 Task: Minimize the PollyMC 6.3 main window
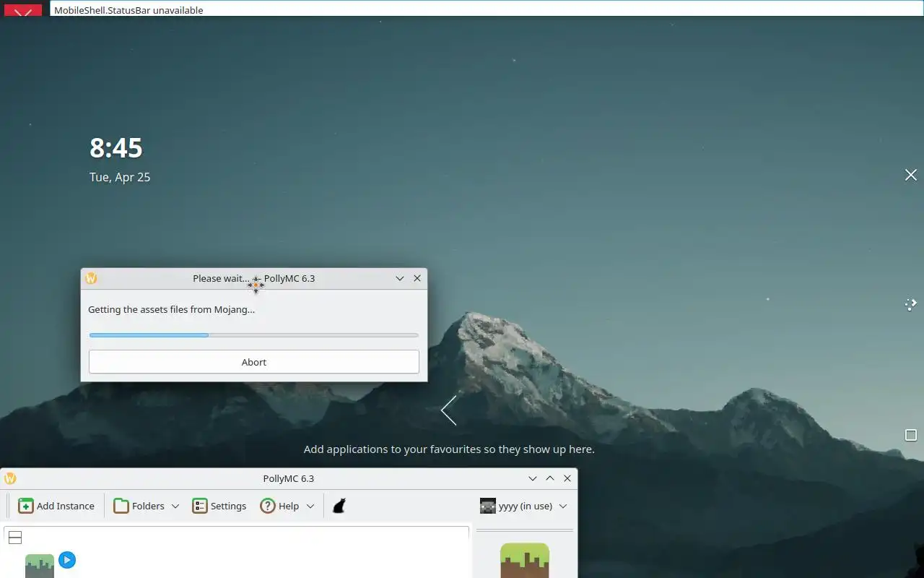[x=533, y=478]
